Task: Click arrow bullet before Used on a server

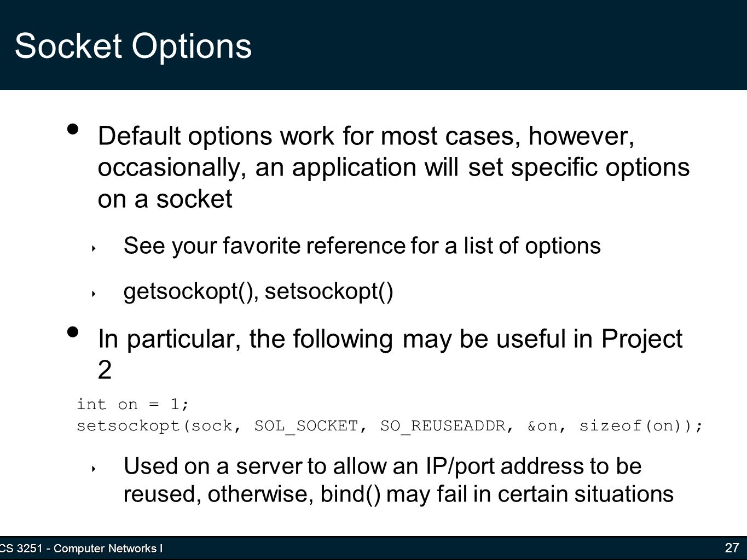Action: click(x=94, y=469)
